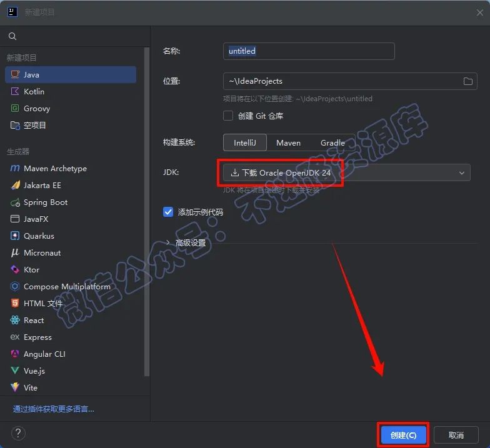Choose the Vue.js generator icon
Screen dimensions: 490x448
point(15,371)
